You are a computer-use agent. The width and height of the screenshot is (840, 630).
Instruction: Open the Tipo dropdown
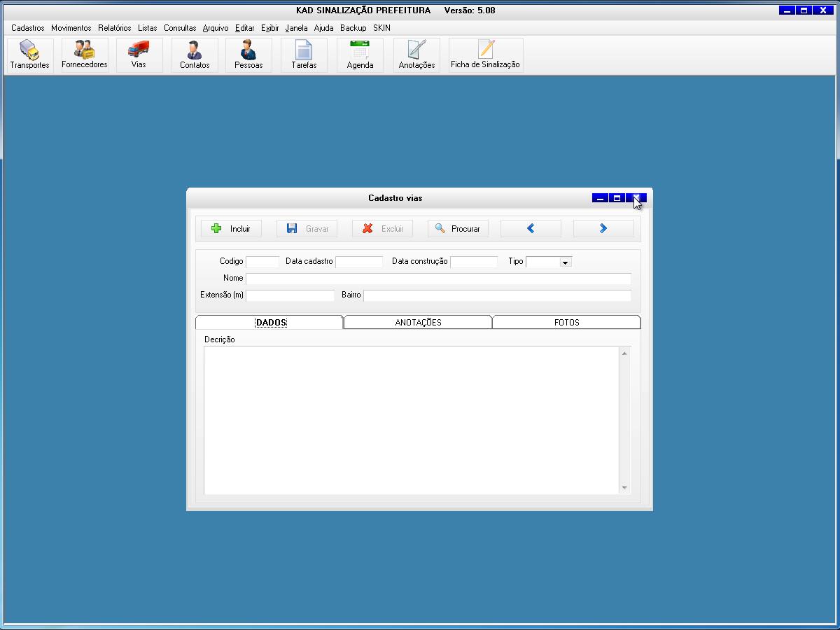tap(566, 262)
